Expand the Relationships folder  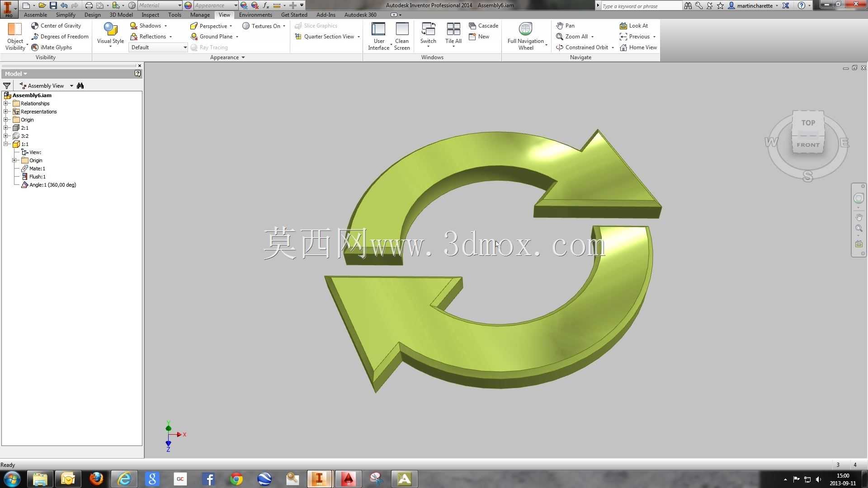(x=6, y=103)
